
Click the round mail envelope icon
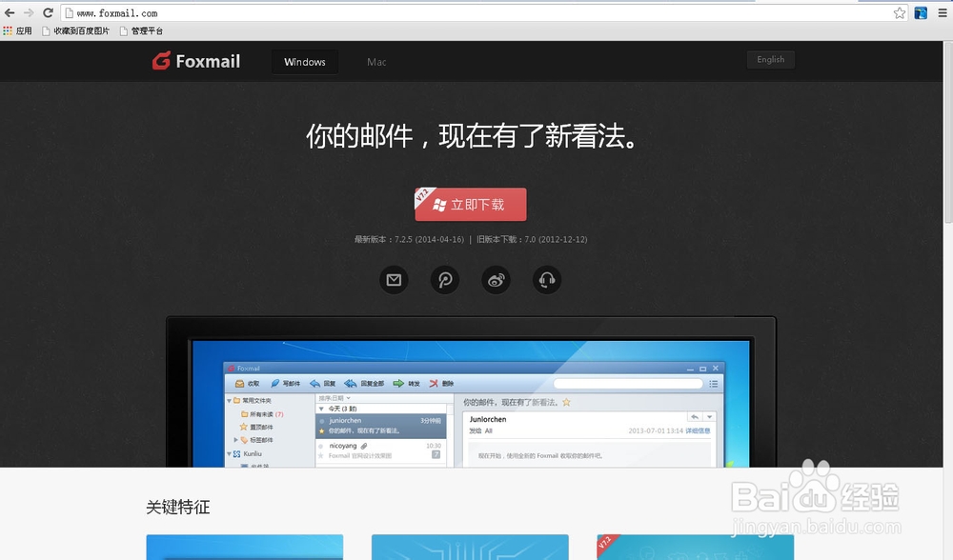pyautogui.click(x=394, y=280)
